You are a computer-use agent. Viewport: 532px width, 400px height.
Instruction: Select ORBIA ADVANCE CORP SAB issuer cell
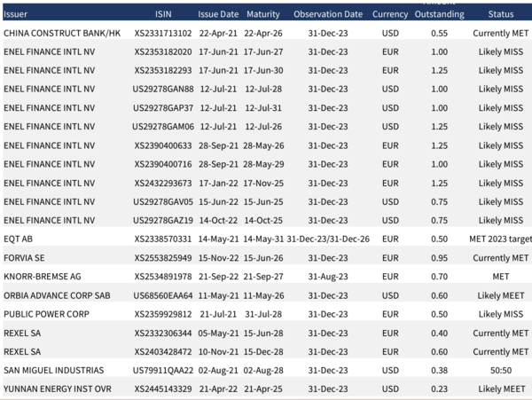click(x=57, y=295)
